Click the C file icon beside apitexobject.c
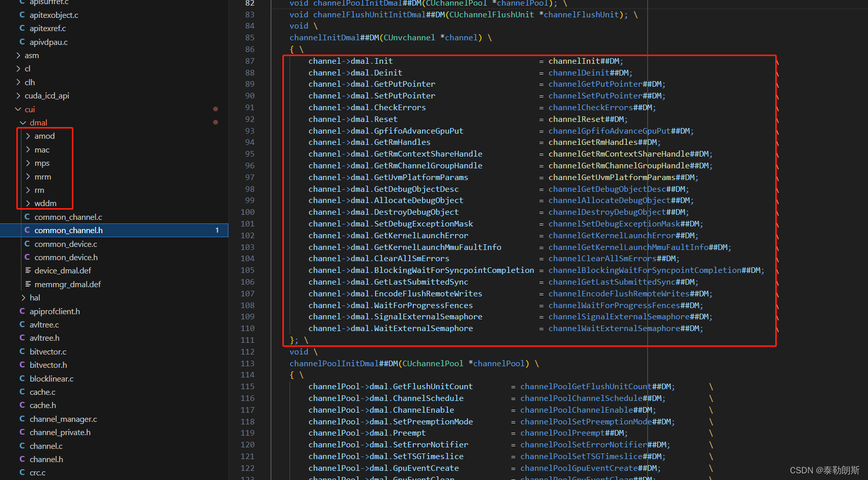Viewport: 868px width, 480px height. coord(22,15)
